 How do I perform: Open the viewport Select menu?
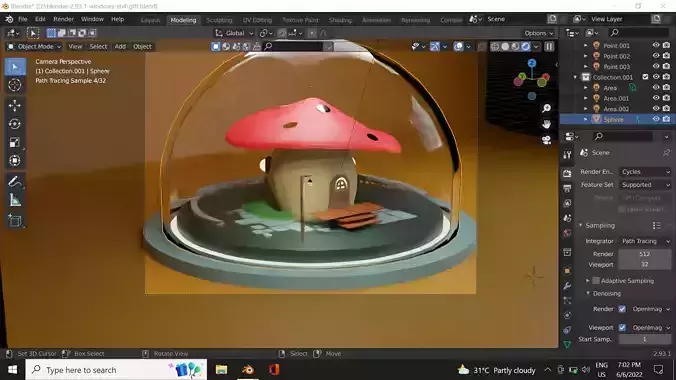(x=98, y=47)
